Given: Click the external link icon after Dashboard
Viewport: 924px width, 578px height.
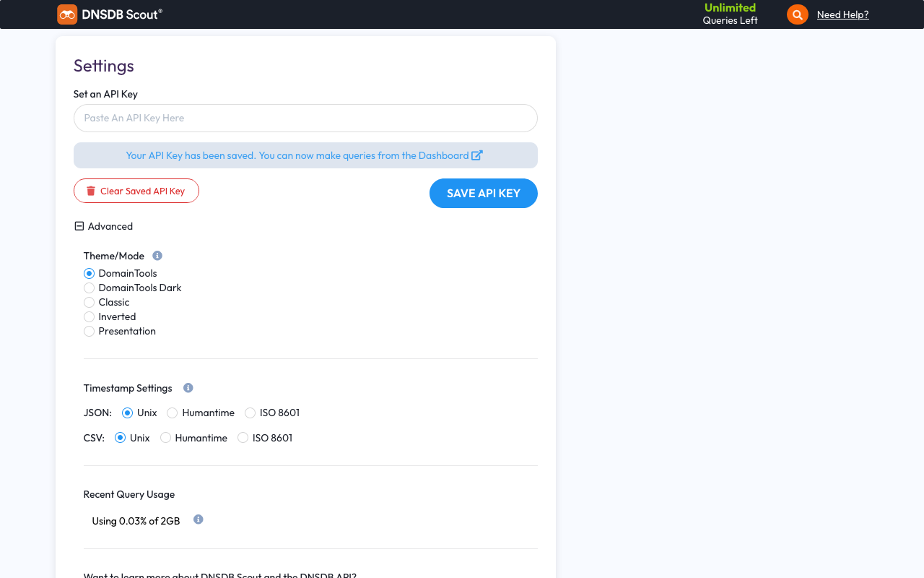Looking at the screenshot, I should click(477, 155).
